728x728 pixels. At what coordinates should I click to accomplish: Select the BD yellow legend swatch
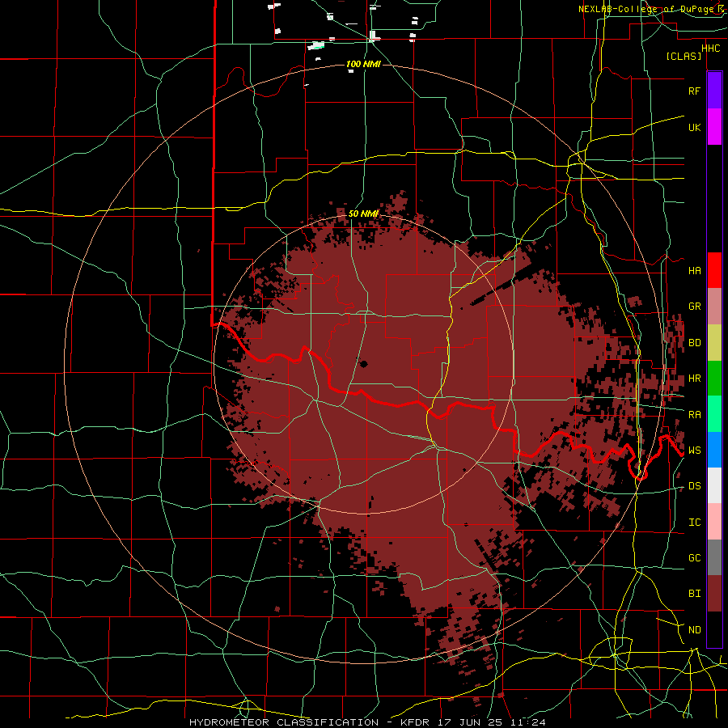pyautogui.click(x=714, y=343)
